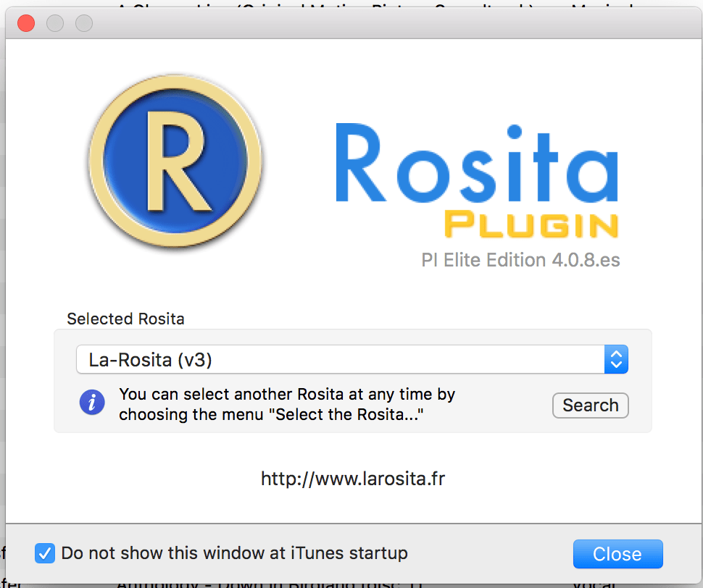This screenshot has height=588, width=703.
Task: Uncheck the iTunes startup window checkbox
Action: [x=45, y=553]
